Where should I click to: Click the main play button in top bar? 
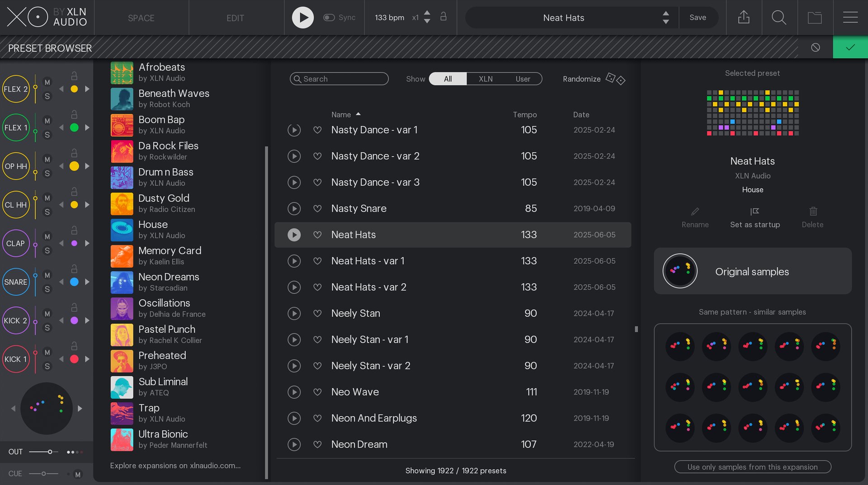[x=303, y=18]
